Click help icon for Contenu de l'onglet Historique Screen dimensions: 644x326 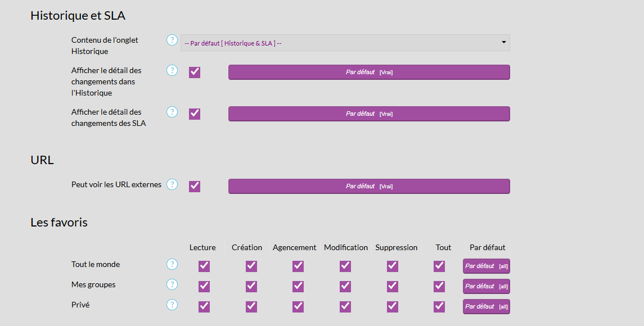pyautogui.click(x=172, y=40)
